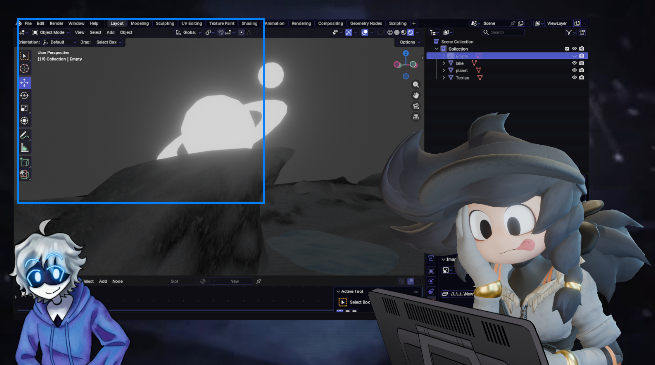Open the Orientation Default dropdown
The image size is (655, 365).
click(60, 42)
